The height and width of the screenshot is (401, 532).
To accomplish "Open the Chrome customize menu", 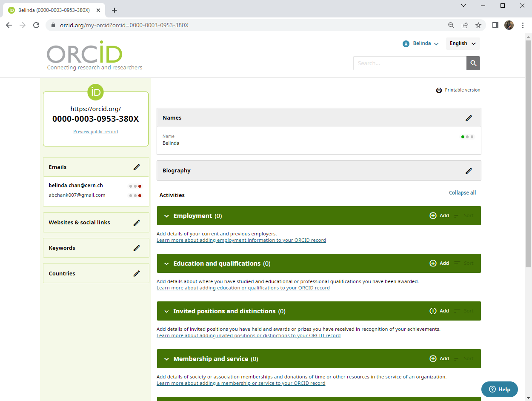I will pyautogui.click(x=523, y=25).
